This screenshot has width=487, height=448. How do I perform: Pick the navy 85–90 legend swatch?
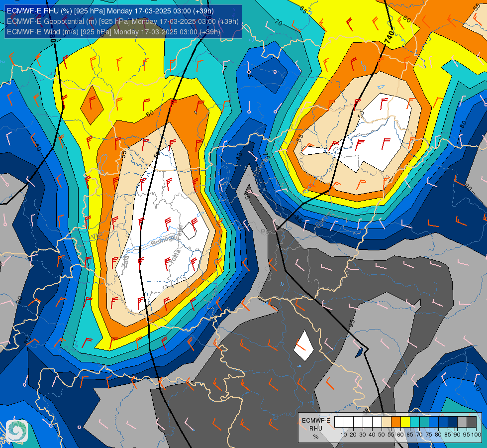tap(453, 422)
